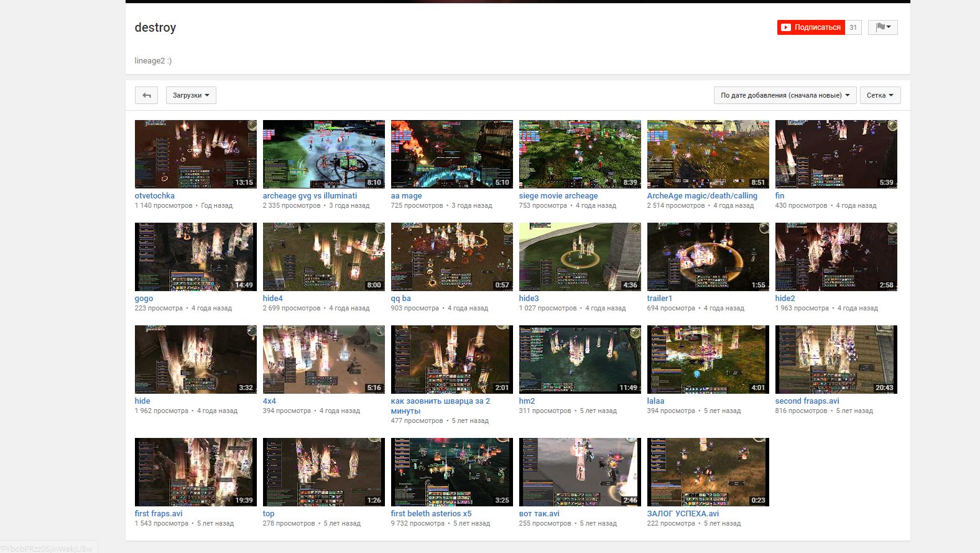Open the fin video thumbnail
The width and height of the screenshot is (980, 553).
pos(836,154)
